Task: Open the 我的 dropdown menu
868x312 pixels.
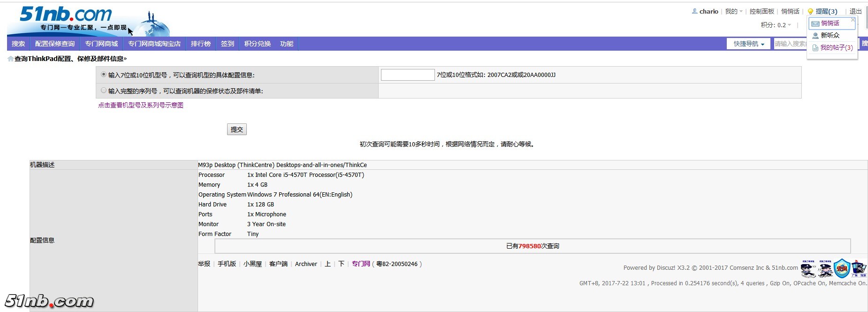Action: coord(734,12)
